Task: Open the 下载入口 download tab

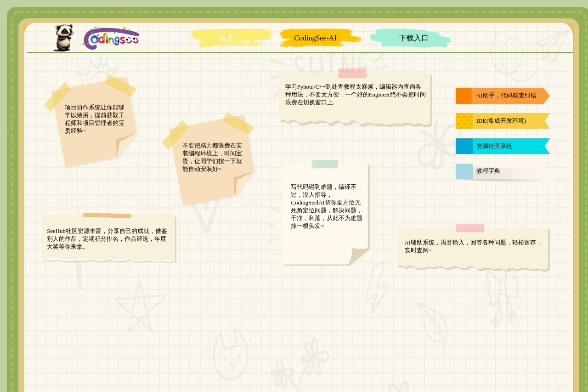Action: [x=413, y=38]
